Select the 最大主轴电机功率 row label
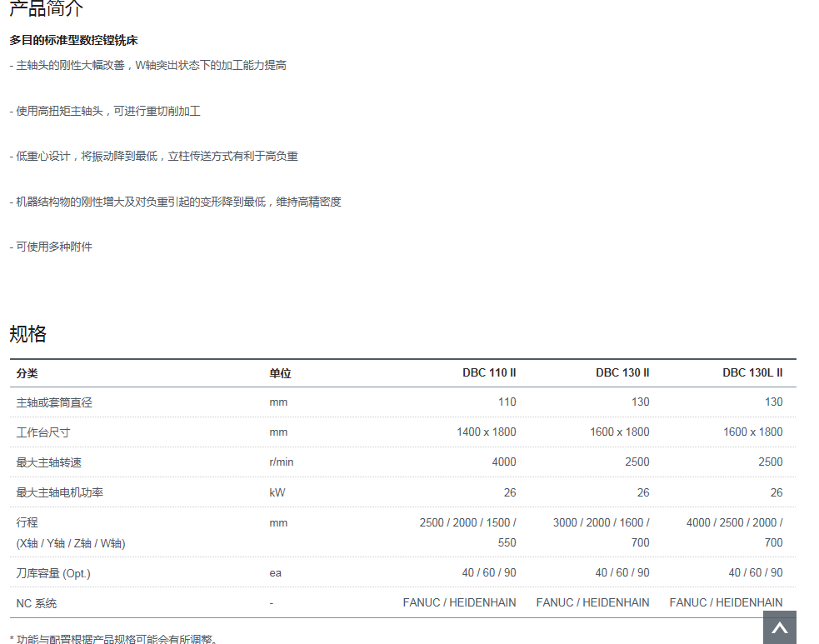The image size is (819, 644). (x=60, y=492)
